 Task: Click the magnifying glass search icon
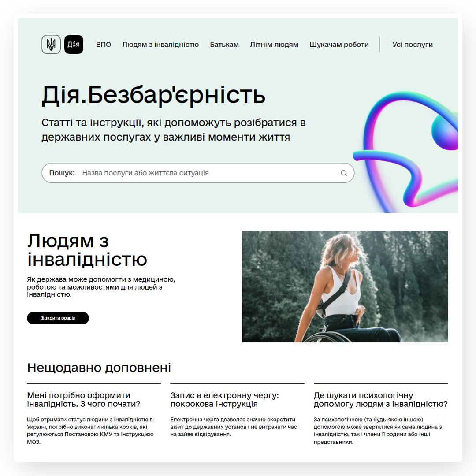tap(344, 173)
